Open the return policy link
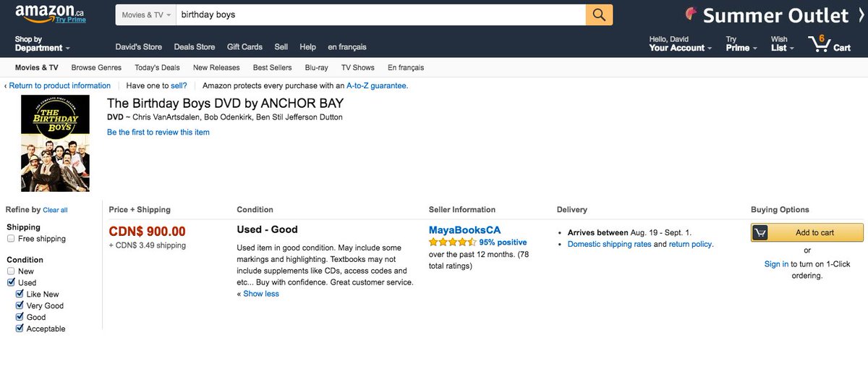This screenshot has width=868, height=372. 690,245
